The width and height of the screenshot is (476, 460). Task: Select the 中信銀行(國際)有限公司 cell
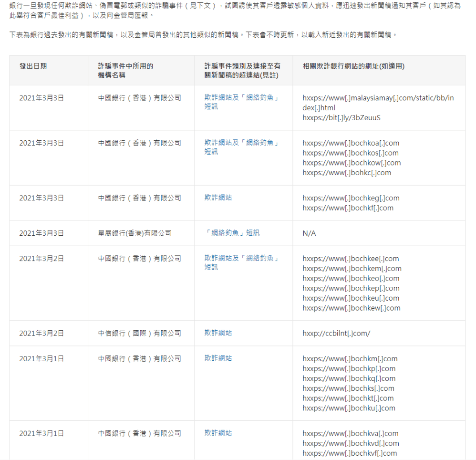pos(134,333)
